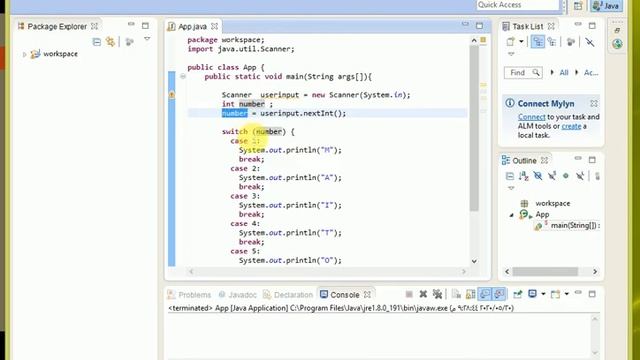Follow the create local task link

571,126
